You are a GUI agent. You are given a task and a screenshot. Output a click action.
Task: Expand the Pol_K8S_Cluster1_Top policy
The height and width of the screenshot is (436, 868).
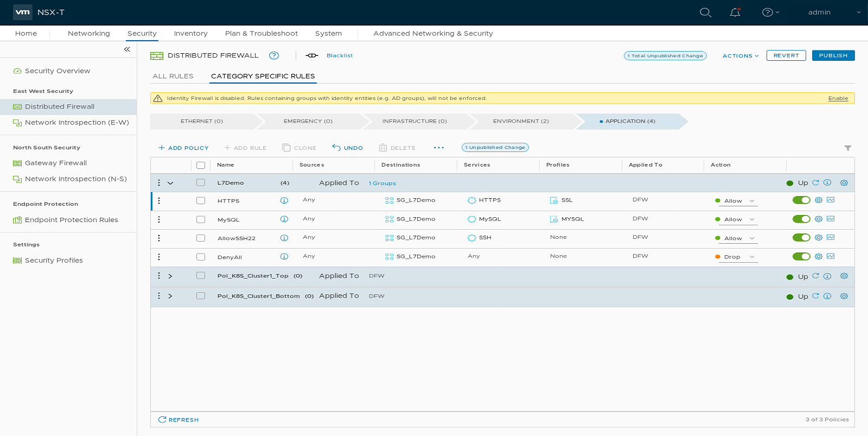[x=170, y=276]
